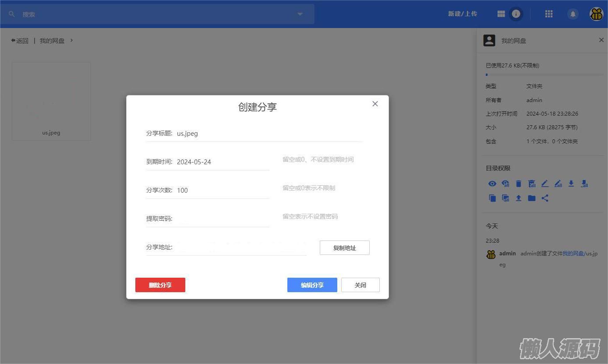Open the notifications bell
Image resolution: width=608 pixels, height=364 pixels.
[x=573, y=14]
